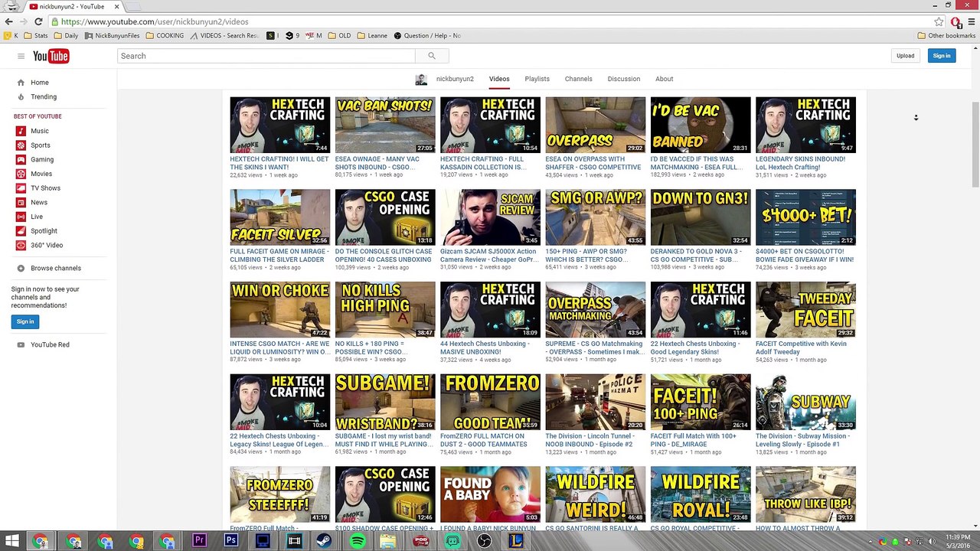The width and height of the screenshot is (980, 551).
Task: Open Adobe Photoshop from taskbar
Action: coord(230,540)
